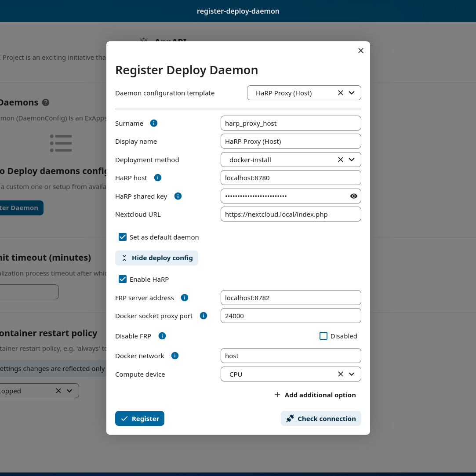Check the Disabled box for FRP
The image size is (476, 476).
point(323,336)
